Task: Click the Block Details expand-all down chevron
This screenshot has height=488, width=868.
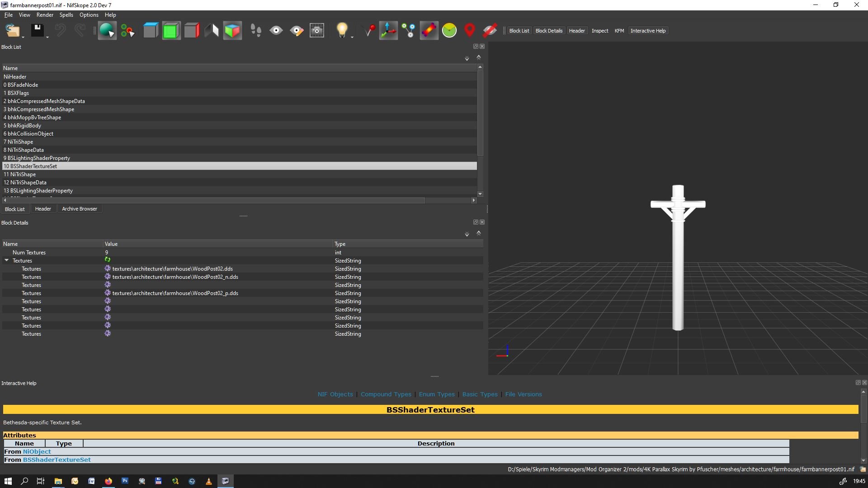Action: (467, 234)
